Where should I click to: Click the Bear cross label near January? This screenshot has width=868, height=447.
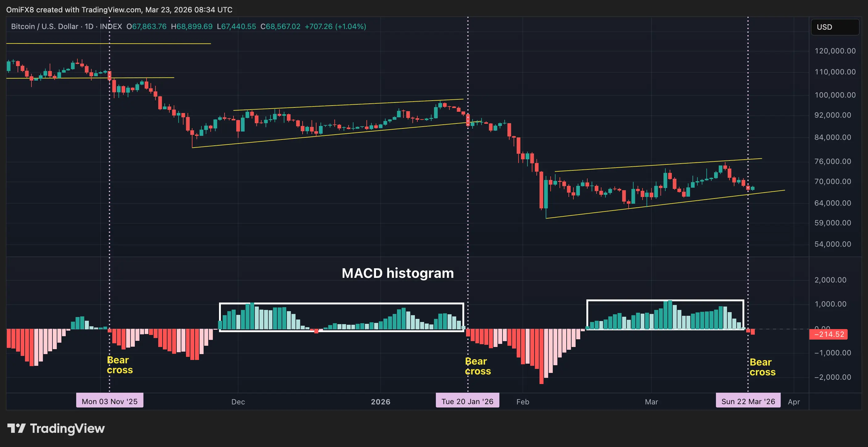(477, 366)
